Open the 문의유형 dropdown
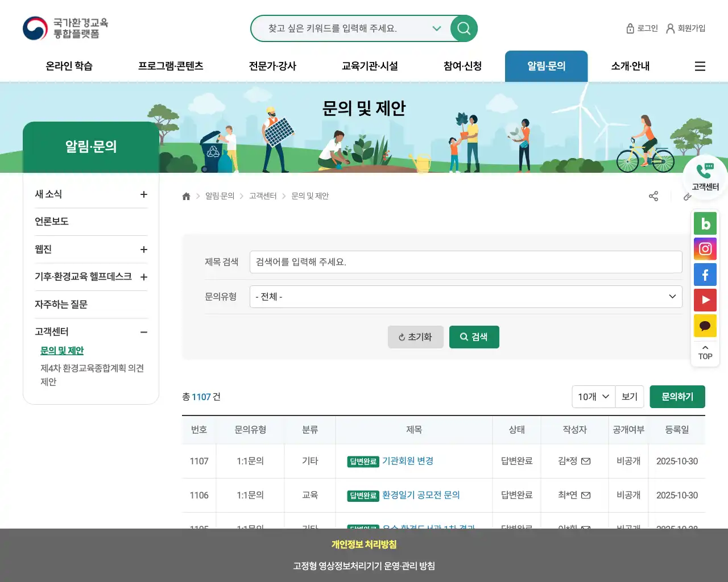The width and height of the screenshot is (728, 582). (466, 297)
